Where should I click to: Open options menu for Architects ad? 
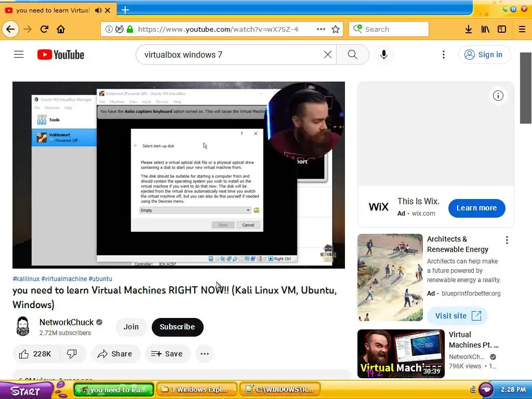coord(507,240)
